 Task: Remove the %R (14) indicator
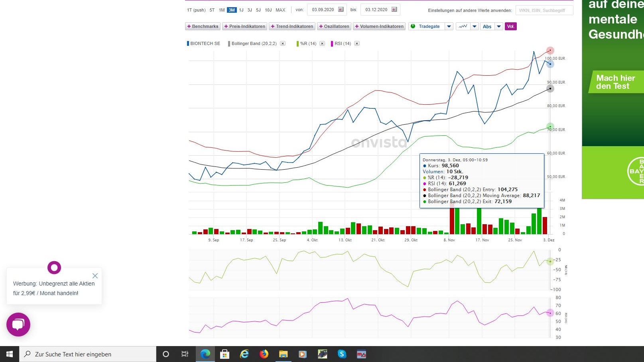tap(322, 43)
